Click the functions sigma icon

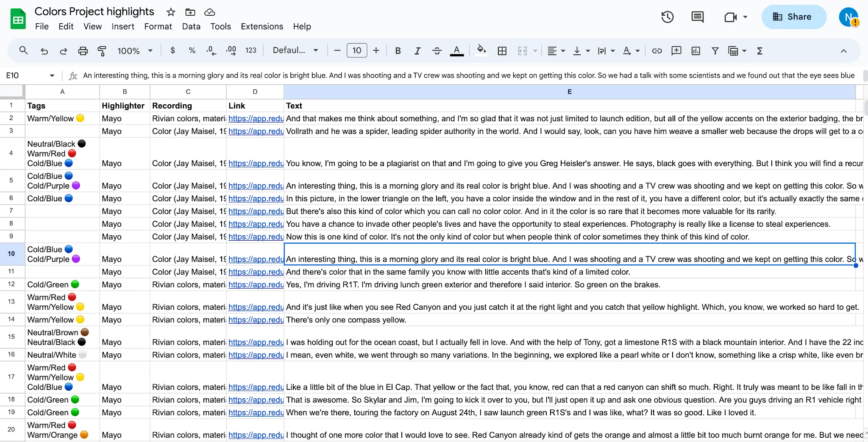759,51
